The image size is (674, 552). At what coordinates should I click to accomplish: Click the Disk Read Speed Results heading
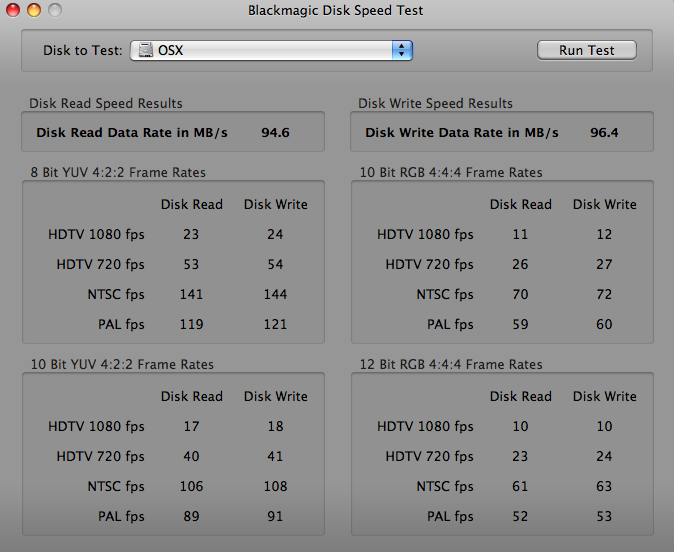coord(106,103)
